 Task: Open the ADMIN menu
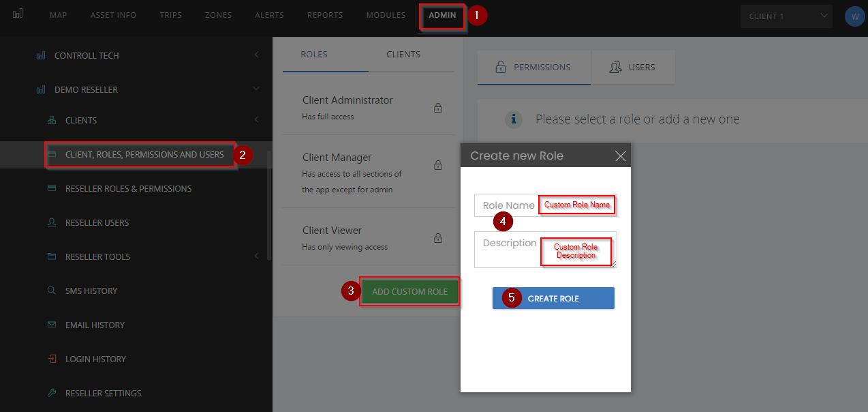[x=442, y=16]
